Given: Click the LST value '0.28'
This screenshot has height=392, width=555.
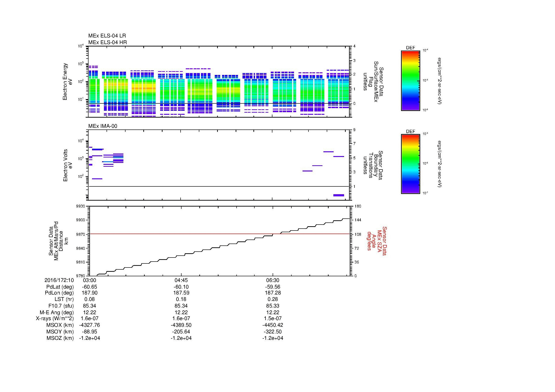Looking at the screenshot, I should point(273,299).
